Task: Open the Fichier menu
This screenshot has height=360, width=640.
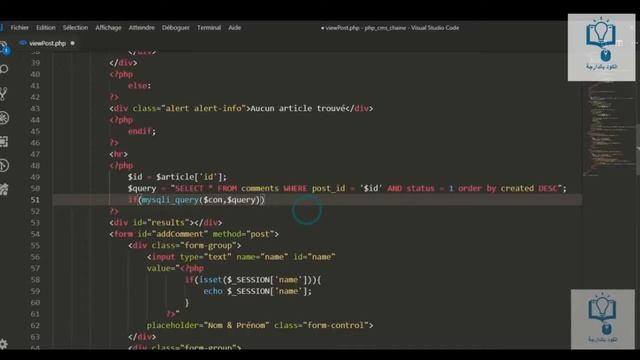Action: click(x=20, y=28)
